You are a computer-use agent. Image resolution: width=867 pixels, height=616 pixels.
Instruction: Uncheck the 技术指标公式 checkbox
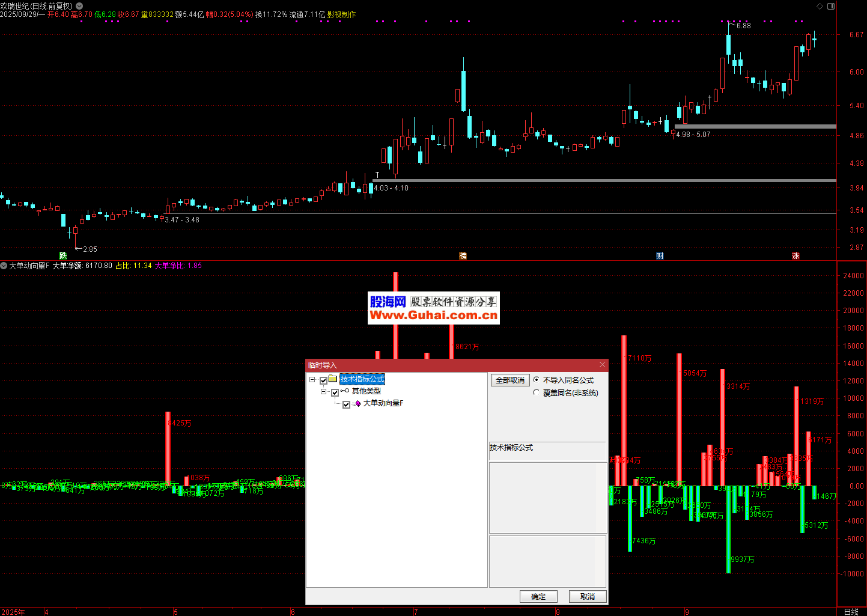click(x=323, y=380)
